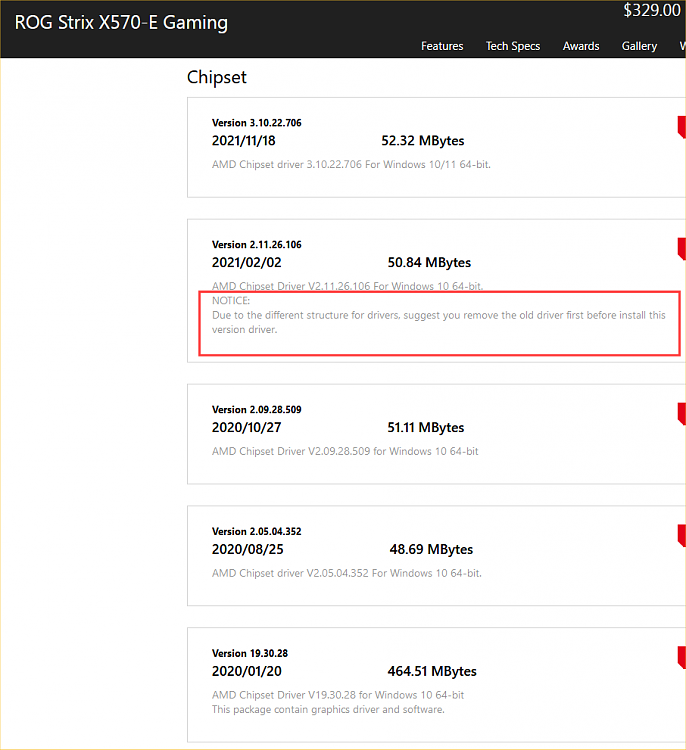Open the Features tab

442,46
